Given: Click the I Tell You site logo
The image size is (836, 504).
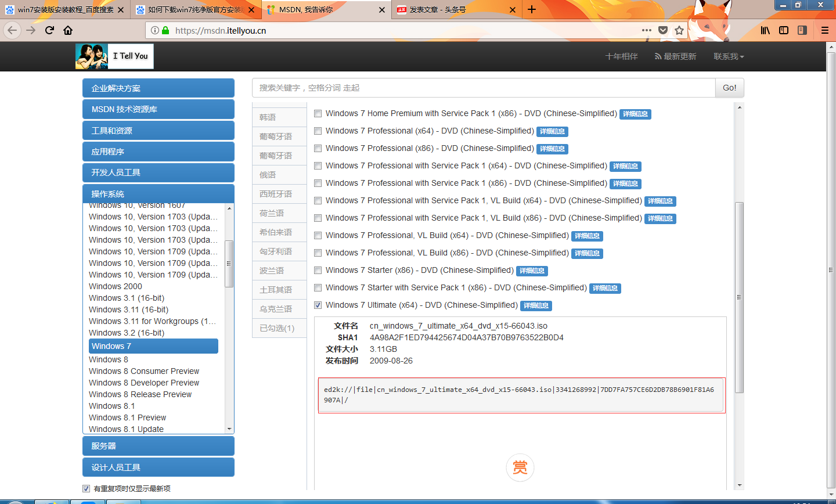Looking at the screenshot, I should coord(114,56).
